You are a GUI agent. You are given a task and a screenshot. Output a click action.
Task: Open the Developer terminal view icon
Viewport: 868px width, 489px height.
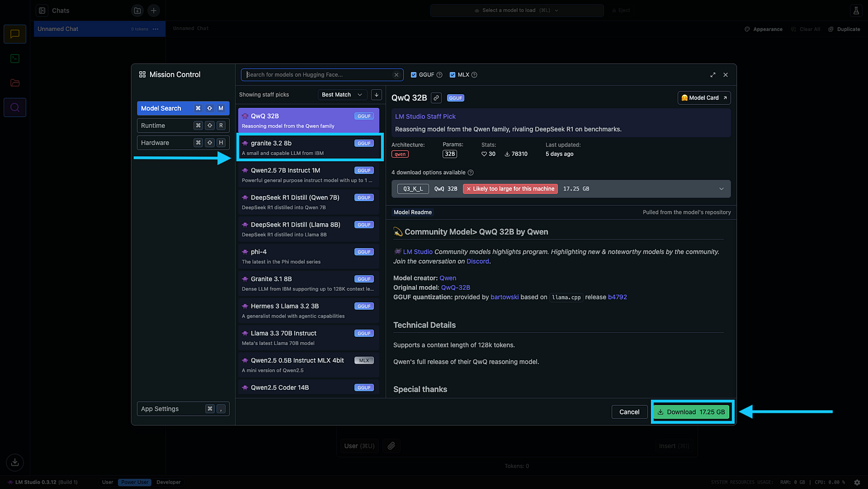[15, 58]
